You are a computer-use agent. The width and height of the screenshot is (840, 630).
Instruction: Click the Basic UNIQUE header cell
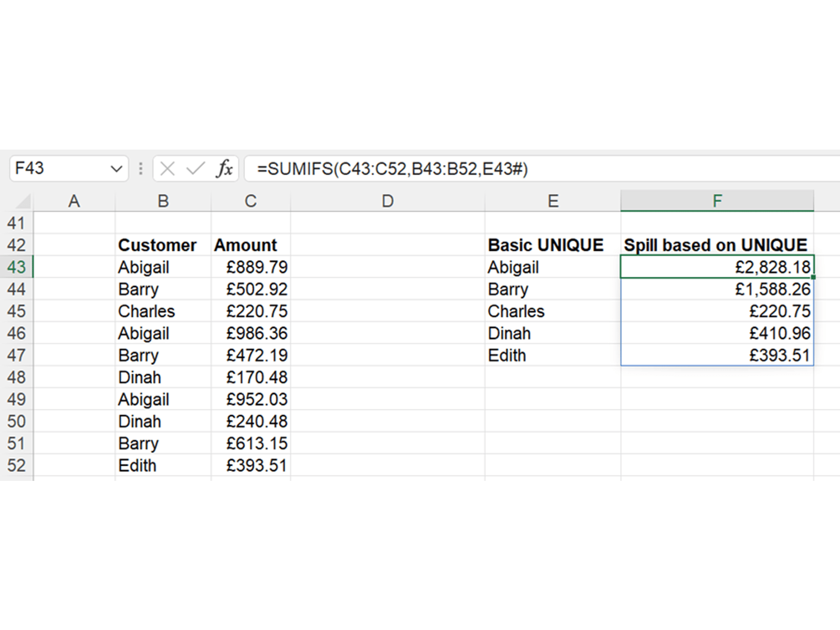click(546, 245)
